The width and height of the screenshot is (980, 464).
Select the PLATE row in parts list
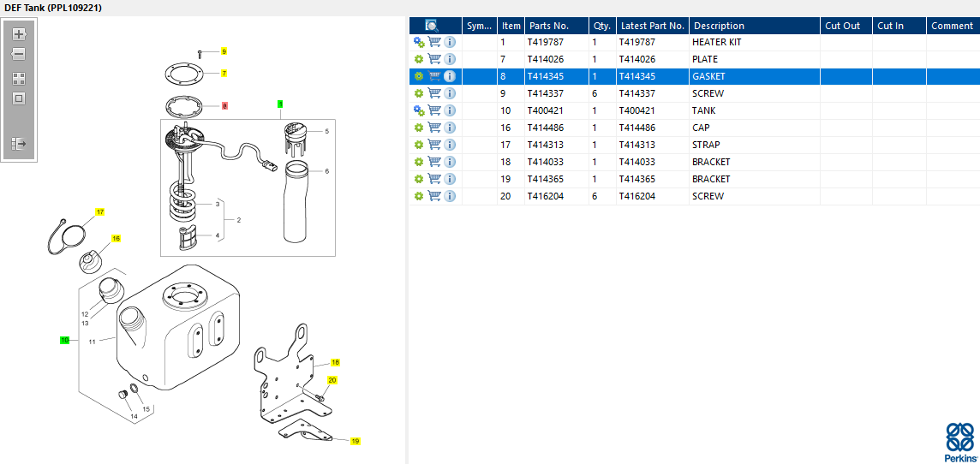click(x=695, y=59)
